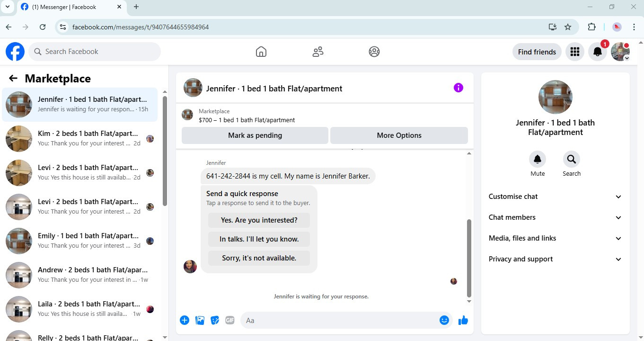Click Jennifer's avatar beside quick responses

pyautogui.click(x=190, y=266)
